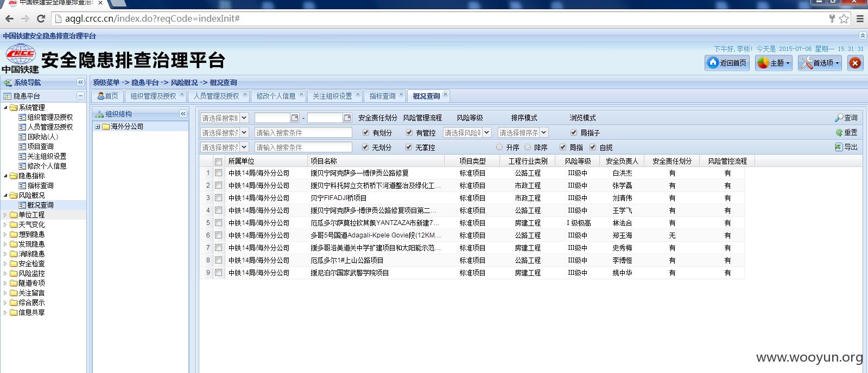Switch to the 首页 tab

(107, 96)
